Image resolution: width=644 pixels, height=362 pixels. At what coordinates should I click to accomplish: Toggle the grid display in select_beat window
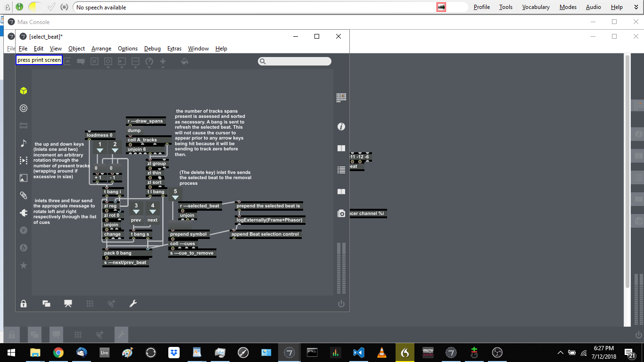click(90, 304)
